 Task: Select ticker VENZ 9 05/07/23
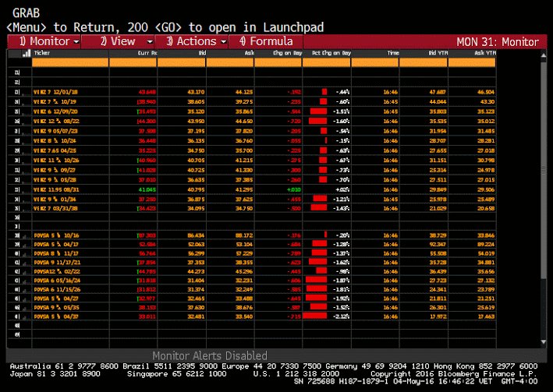tap(55, 131)
